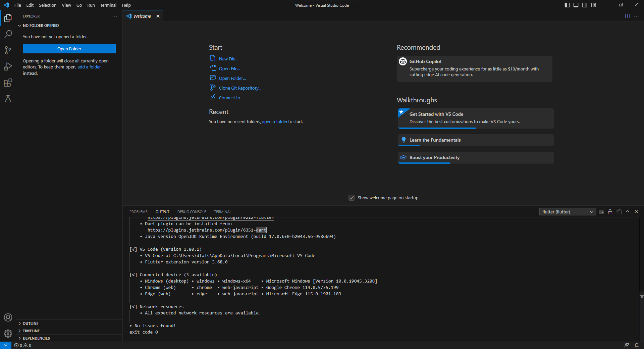Open the Search view icon
The width and height of the screenshot is (644, 349).
coord(8,34)
